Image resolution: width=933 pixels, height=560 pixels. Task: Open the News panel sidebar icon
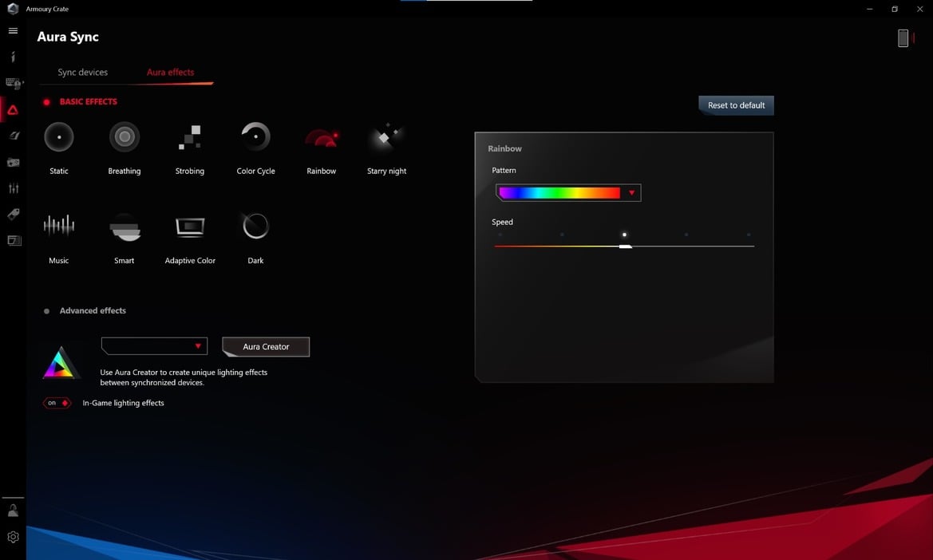(14, 240)
